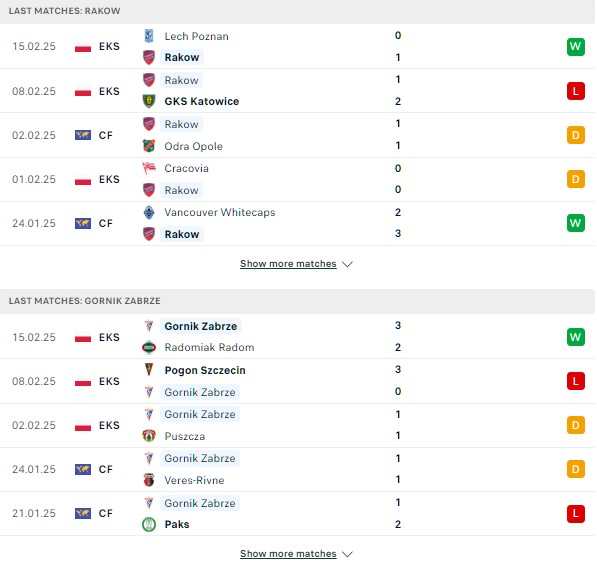Open the Pogon Szczecin team name link
The width and height of the screenshot is (597, 573).
205,370
